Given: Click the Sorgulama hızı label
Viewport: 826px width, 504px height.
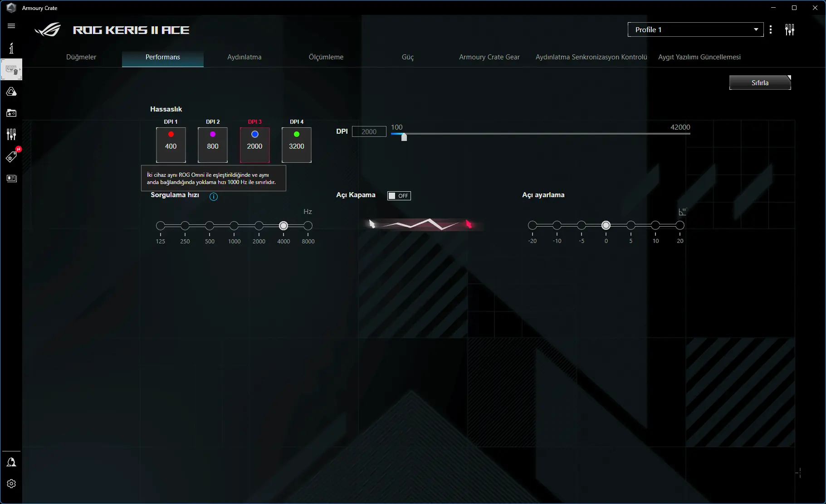Looking at the screenshot, I should pos(175,195).
